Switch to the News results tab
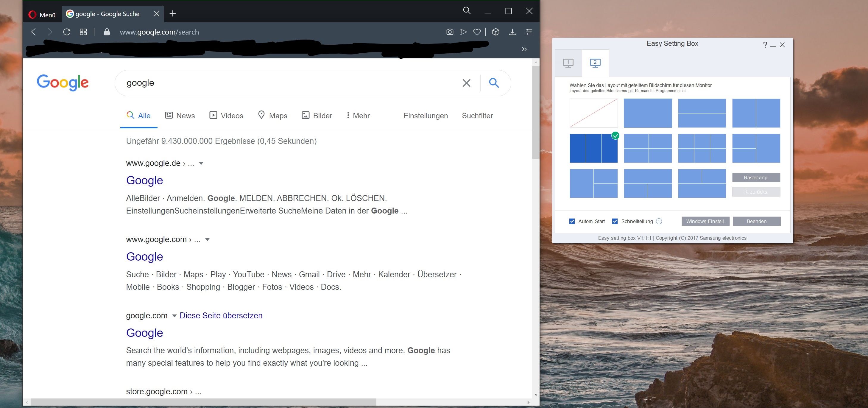Viewport: 868px width, 408px height. click(180, 116)
